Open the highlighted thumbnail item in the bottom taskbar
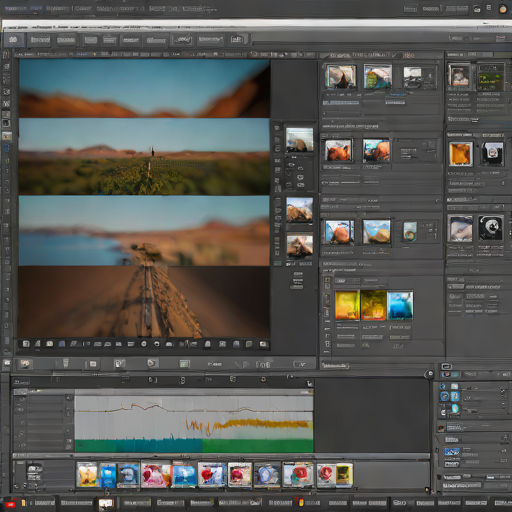512x512 pixels. pyautogui.click(x=106, y=503)
